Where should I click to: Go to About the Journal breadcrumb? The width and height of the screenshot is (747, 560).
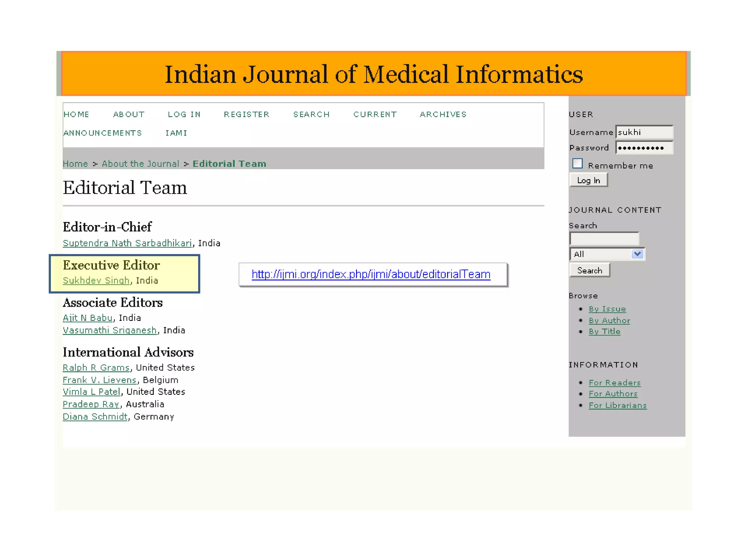(x=140, y=164)
